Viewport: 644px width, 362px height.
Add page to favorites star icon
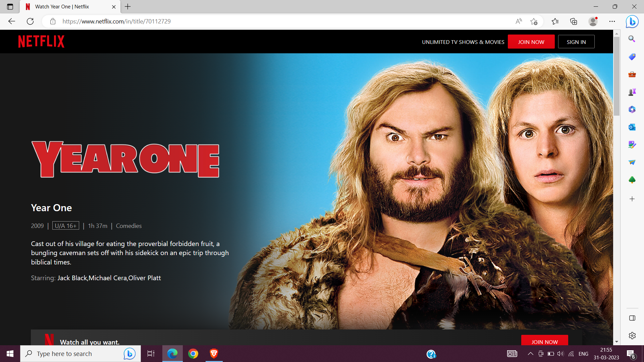534,21
